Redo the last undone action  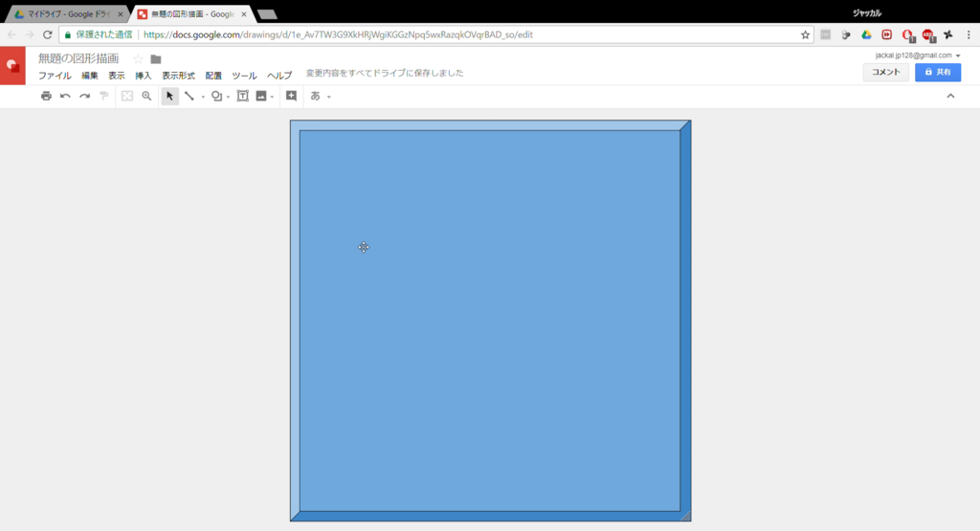(x=84, y=97)
